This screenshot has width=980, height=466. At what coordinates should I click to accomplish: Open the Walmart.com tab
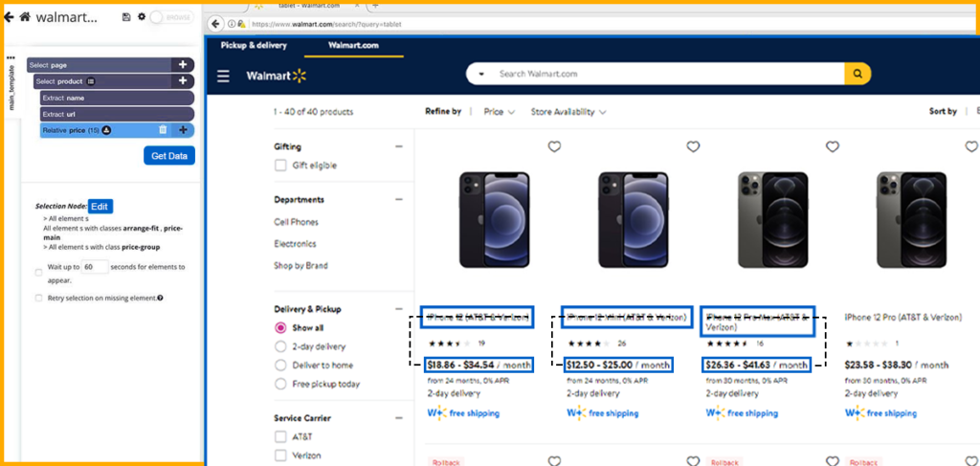[x=354, y=46]
